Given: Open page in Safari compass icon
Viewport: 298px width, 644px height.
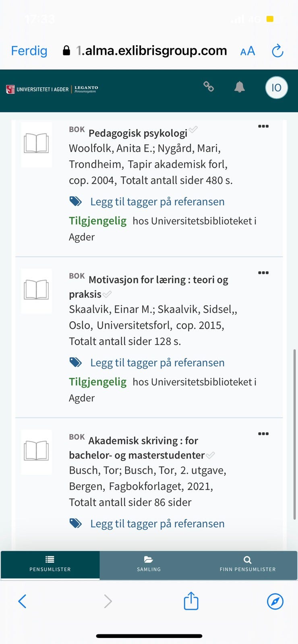Looking at the screenshot, I should coord(275,601).
